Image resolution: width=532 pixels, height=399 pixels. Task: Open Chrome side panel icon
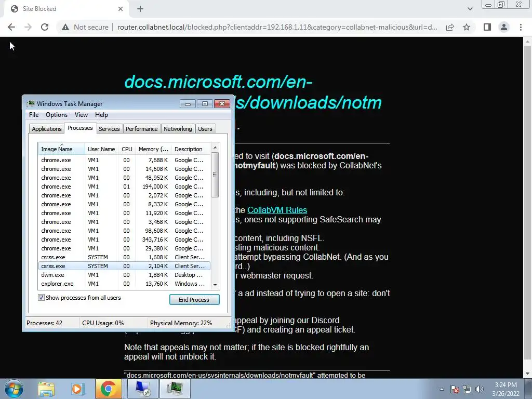tap(487, 27)
